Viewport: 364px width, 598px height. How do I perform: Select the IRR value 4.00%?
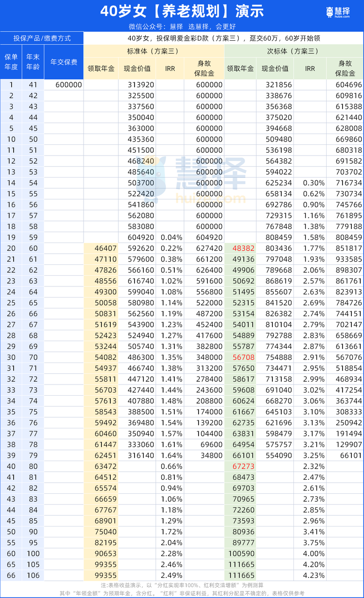point(314,554)
